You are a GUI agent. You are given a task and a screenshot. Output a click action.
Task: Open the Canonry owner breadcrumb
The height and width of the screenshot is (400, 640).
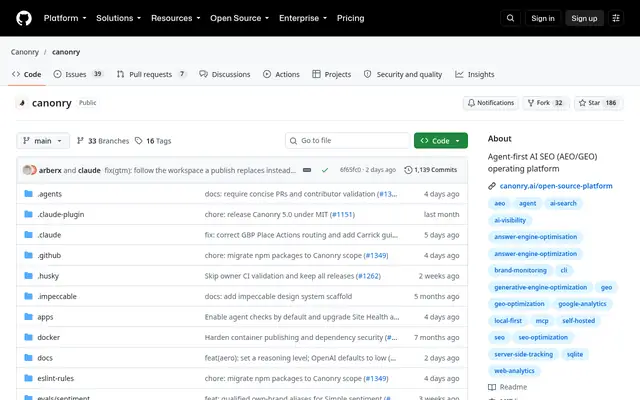(24, 52)
